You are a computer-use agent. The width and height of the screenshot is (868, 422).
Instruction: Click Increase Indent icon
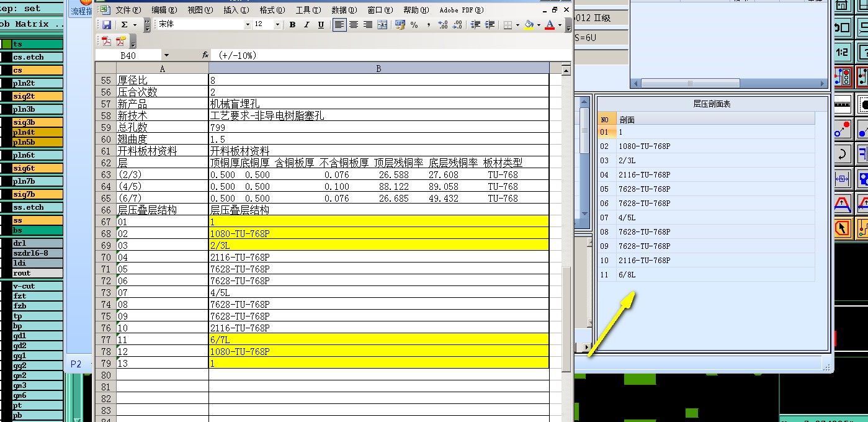point(490,25)
